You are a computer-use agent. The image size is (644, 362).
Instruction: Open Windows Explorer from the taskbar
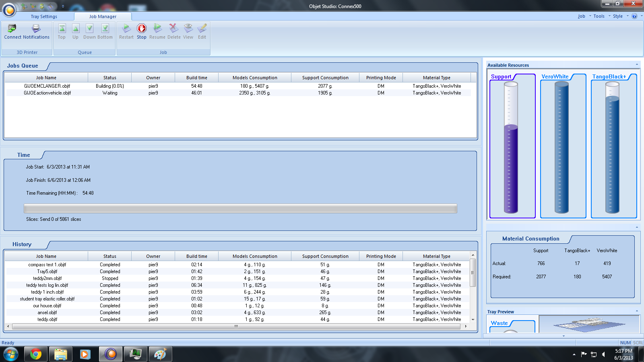pos(61,354)
